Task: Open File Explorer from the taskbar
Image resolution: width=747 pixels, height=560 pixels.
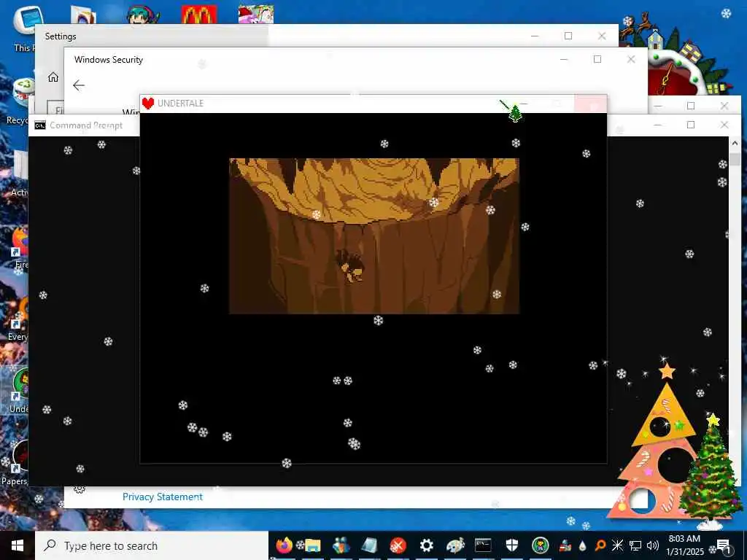Action: coord(312,545)
